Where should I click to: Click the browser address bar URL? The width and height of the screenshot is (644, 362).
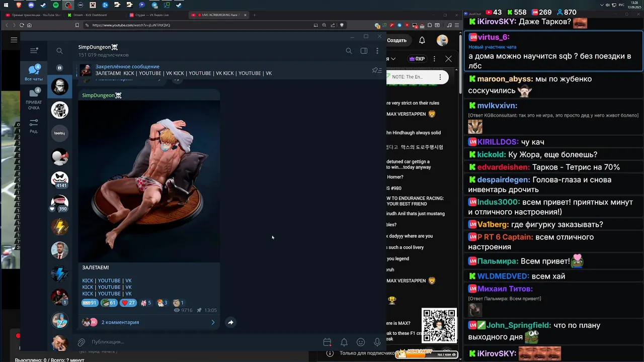tap(131, 25)
